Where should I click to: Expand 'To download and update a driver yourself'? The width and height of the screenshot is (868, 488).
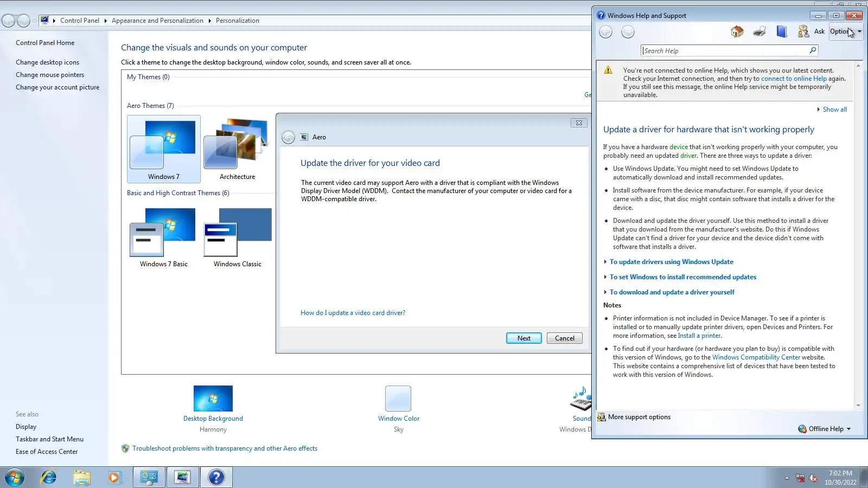[672, 292]
